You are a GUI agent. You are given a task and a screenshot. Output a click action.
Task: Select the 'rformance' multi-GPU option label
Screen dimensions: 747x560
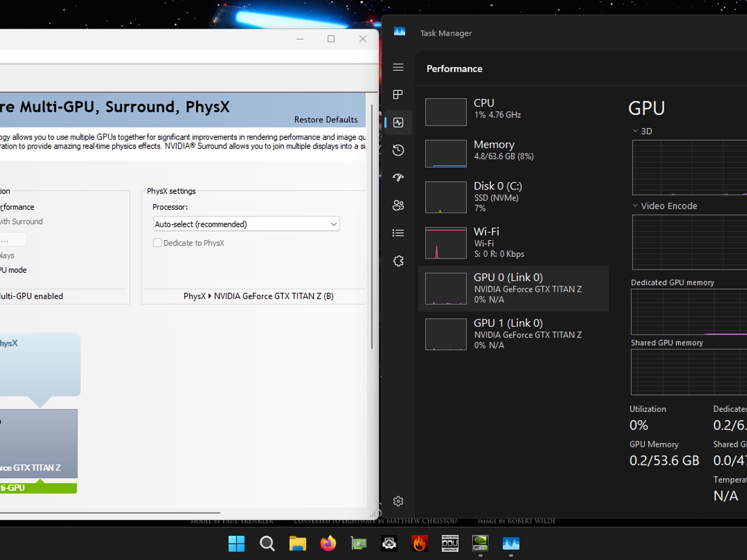17,207
